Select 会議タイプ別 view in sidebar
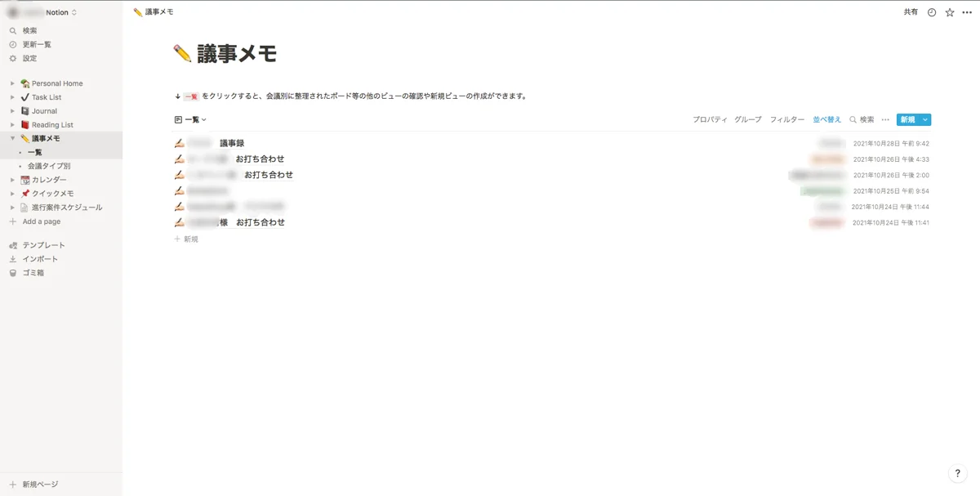The image size is (980, 496). [49, 166]
